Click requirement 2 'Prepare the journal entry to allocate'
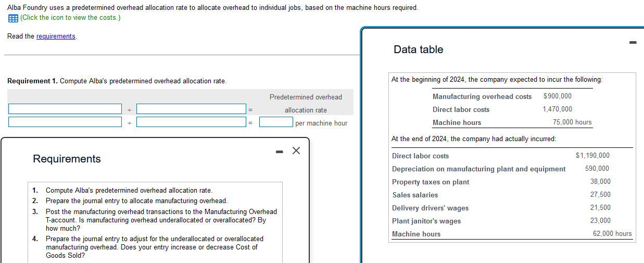Image resolution: width=644 pixels, height=263 pixels. pyautogui.click(x=136, y=201)
